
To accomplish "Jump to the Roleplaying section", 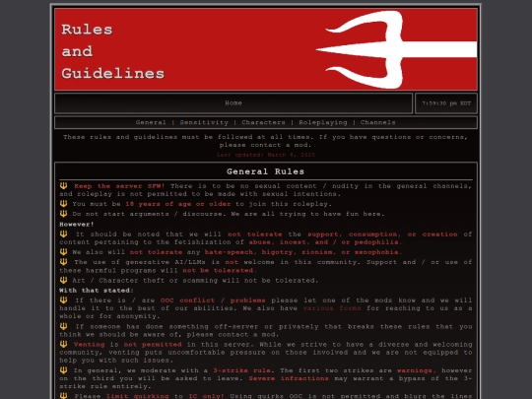I will click(323, 122).
